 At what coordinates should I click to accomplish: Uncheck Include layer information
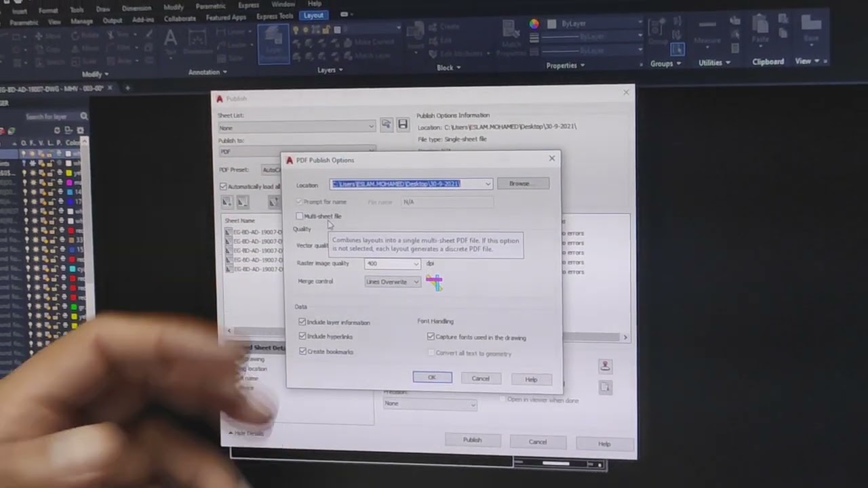click(x=302, y=322)
